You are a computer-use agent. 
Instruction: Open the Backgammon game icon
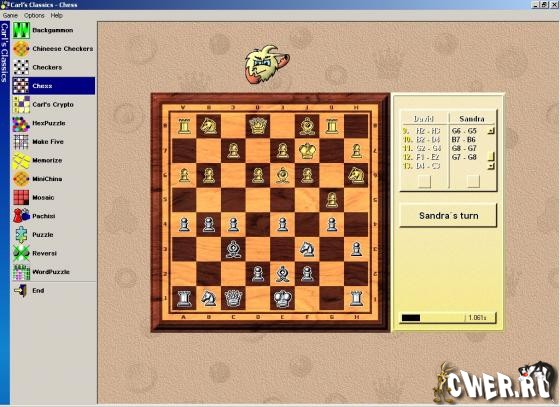21,30
